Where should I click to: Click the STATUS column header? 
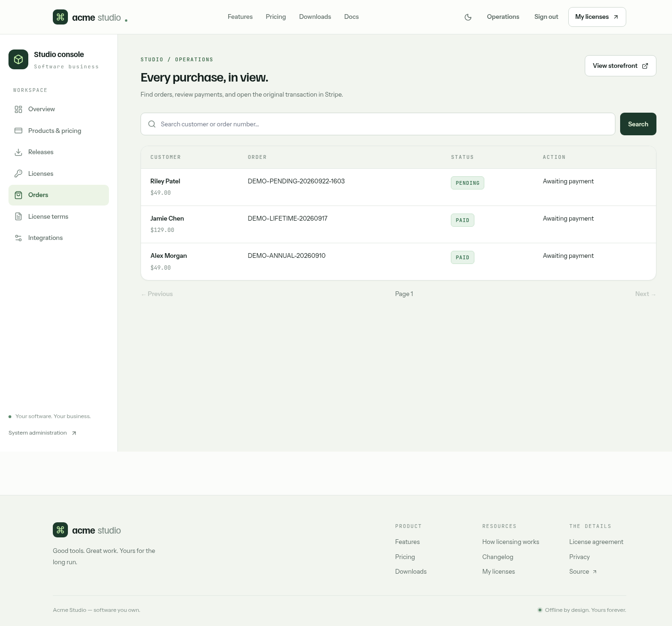coord(462,157)
